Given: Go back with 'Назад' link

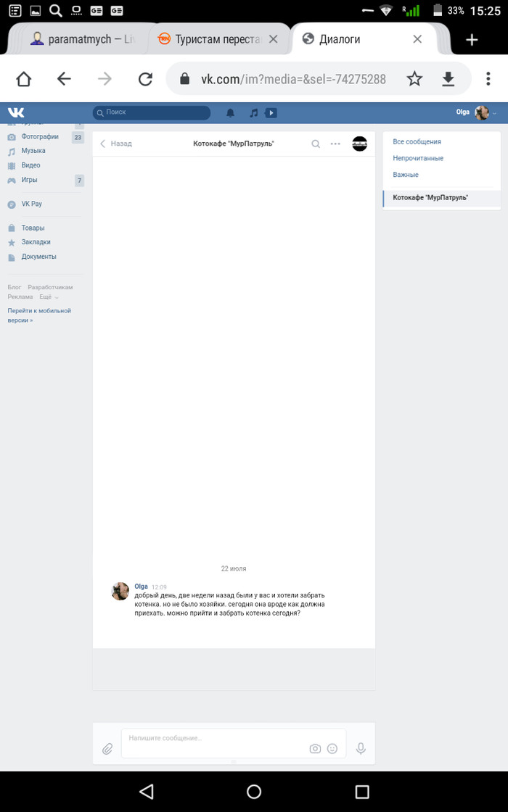Looking at the screenshot, I should (115, 144).
